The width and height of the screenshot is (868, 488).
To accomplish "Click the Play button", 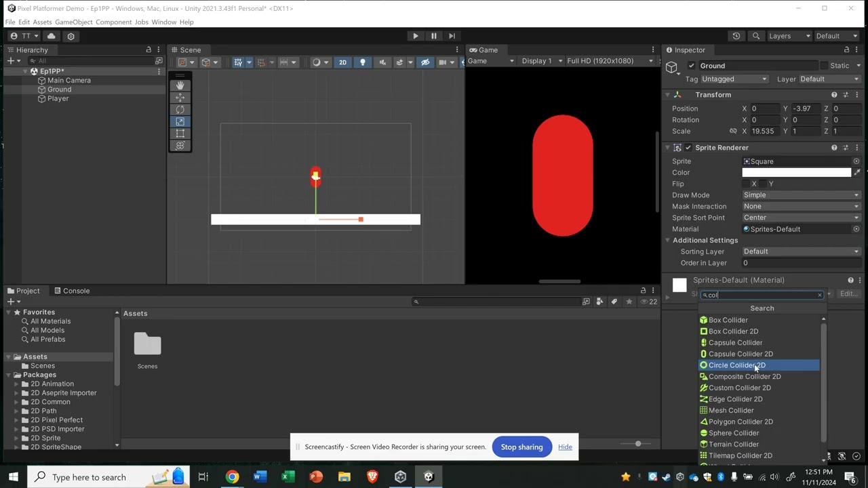I will coord(416,36).
